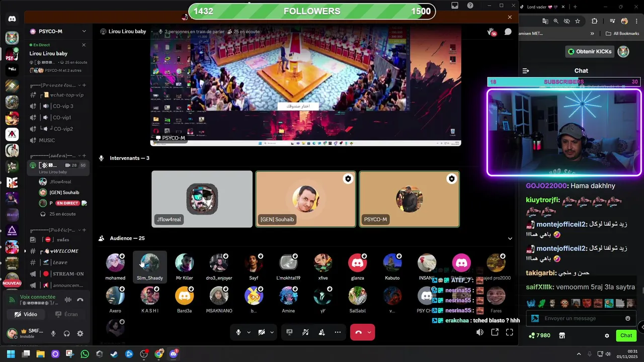The width and height of the screenshot is (644, 362).
Task: Open Chrome media control icon
Action: tap(612, 21)
